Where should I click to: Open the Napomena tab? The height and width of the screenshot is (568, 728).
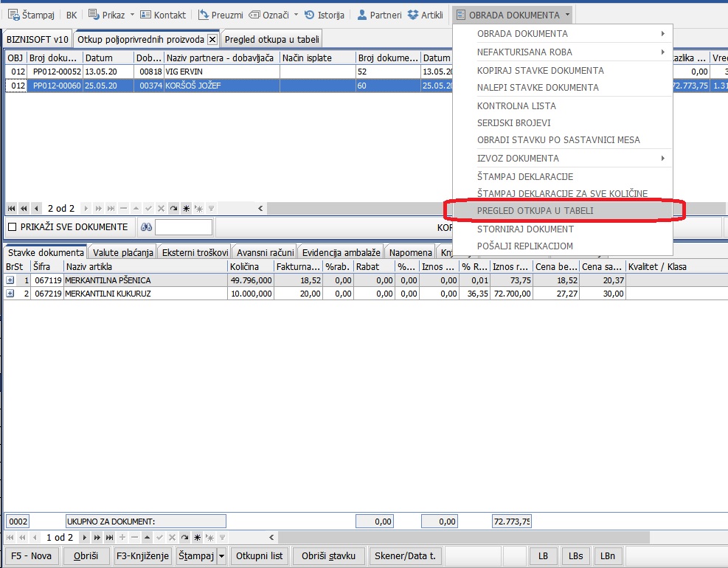tap(410, 253)
